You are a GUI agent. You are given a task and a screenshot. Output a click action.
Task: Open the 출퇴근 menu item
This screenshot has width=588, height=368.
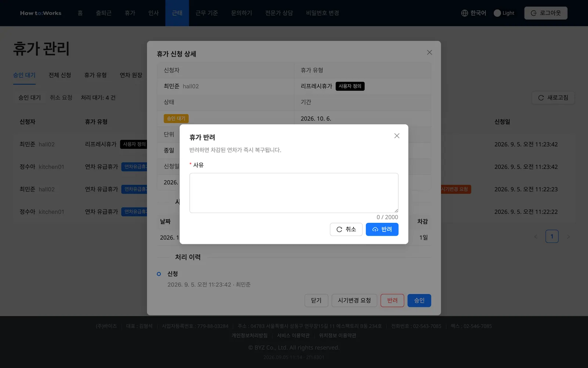pyautogui.click(x=104, y=13)
